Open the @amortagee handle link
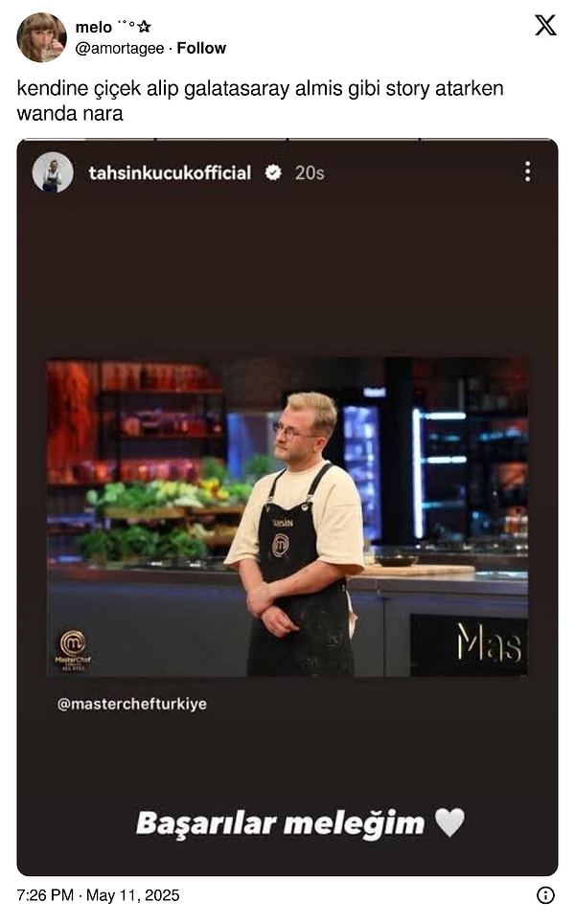This screenshot has width=575, height=924. click(x=119, y=48)
